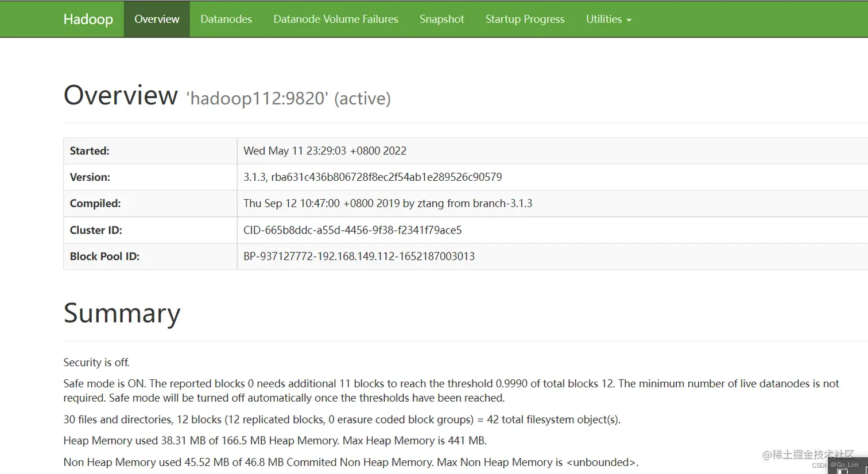Select the Non Heap Memory used 45.52 MB line
Screen dimensions: 868x474
point(351,462)
